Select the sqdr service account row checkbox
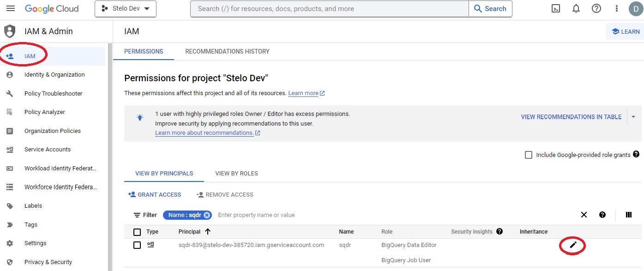The height and width of the screenshot is (271, 644). (137, 245)
